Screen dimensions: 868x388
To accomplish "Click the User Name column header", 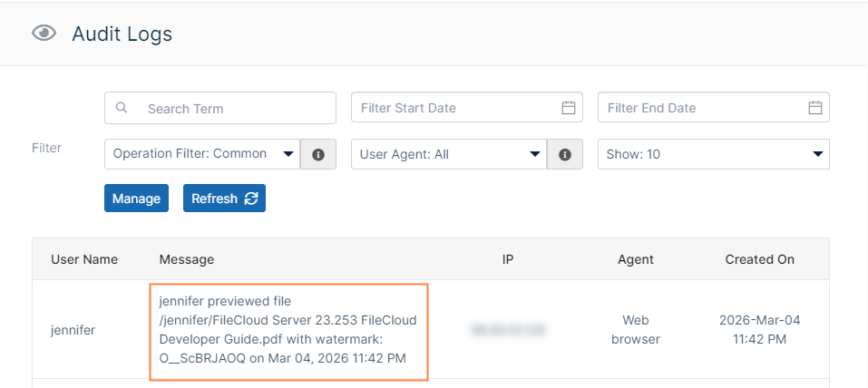I will pyautogui.click(x=84, y=259).
